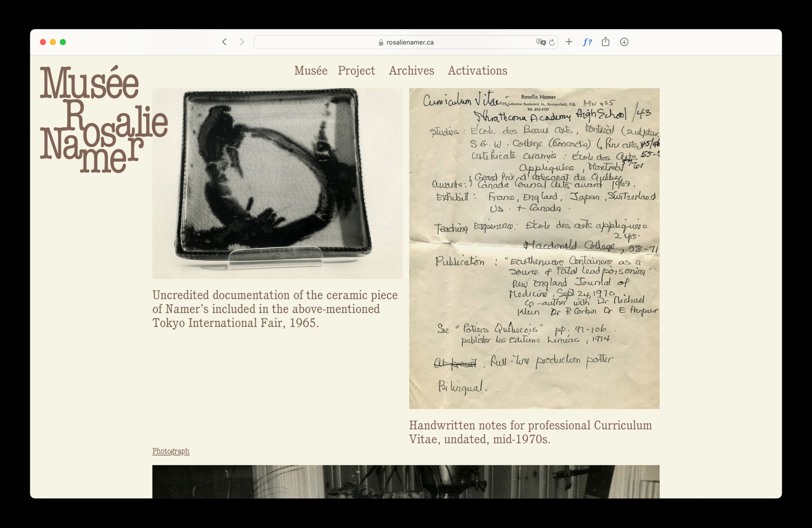
Task: Open the Archives section
Action: click(411, 71)
